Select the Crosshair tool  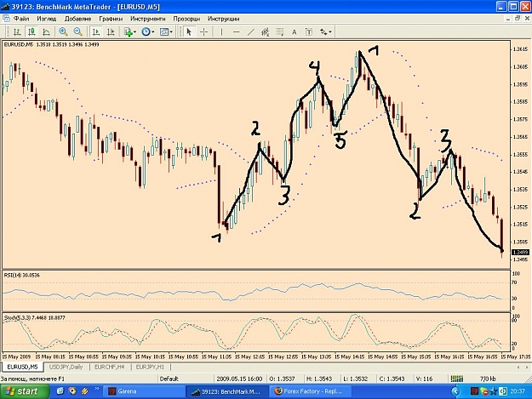click(204, 31)
